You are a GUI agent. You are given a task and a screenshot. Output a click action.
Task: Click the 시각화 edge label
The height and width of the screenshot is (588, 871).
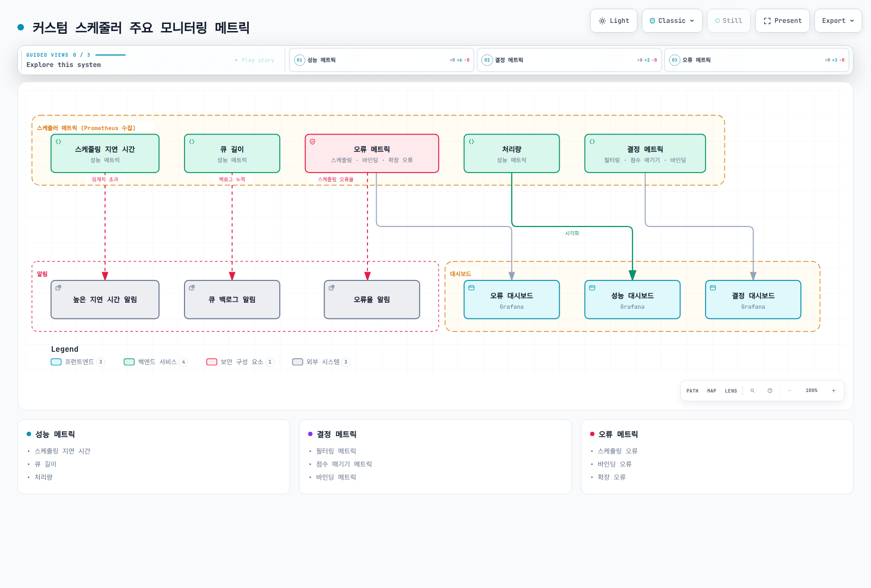coord(572,234)
